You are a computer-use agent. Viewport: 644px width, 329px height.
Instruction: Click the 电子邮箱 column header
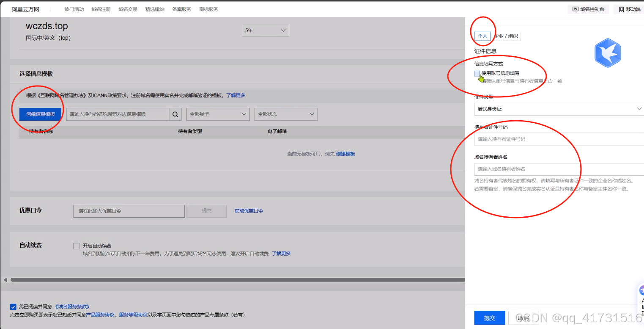[x=277, y=132]
